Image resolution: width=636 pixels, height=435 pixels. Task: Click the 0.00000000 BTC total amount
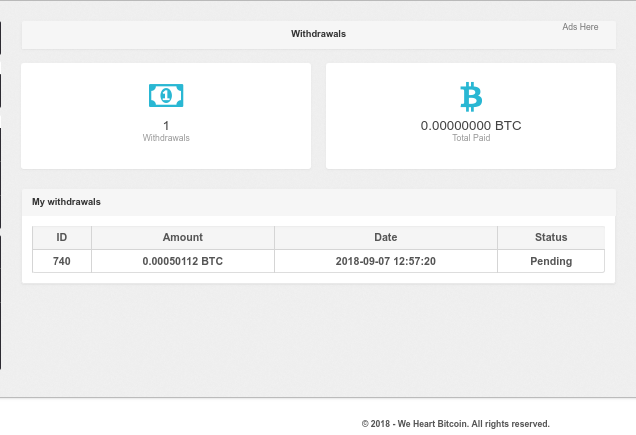coord(471,125)
